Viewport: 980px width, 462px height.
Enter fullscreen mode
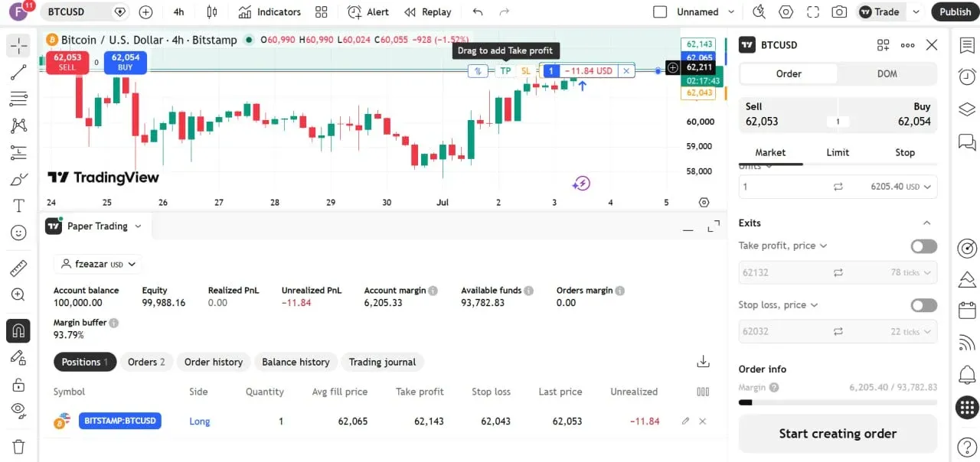click(x=813, y=12)
